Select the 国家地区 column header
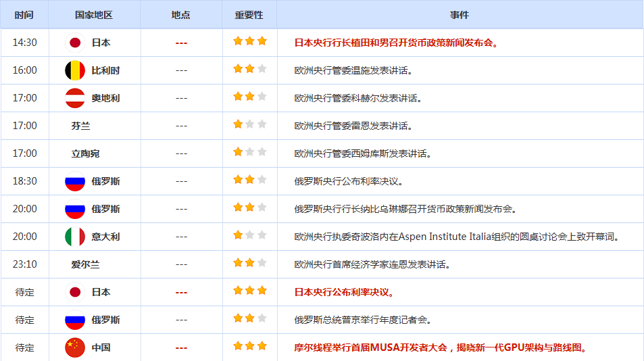This screenshot has width=644, height=361. tap(94, 15)
